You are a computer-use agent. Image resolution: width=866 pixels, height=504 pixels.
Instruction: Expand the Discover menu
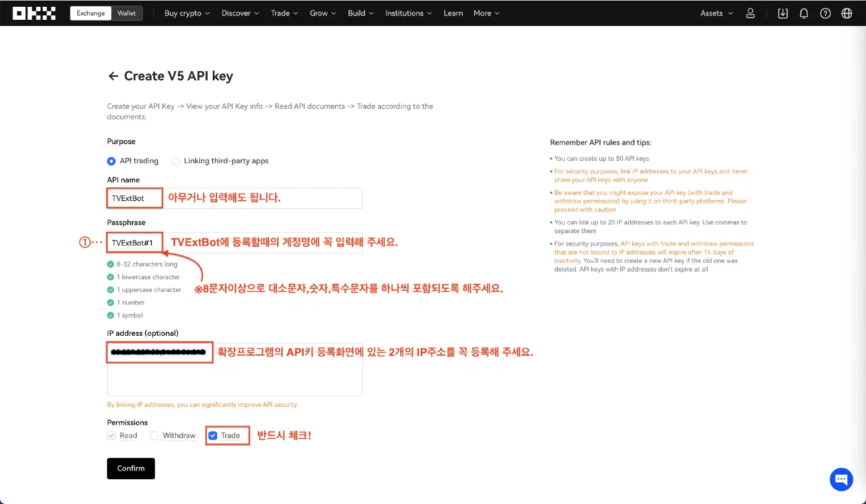coord(240,13)
